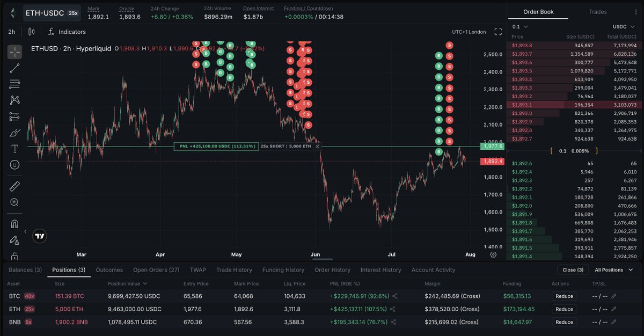Edit TP/SL for the BTC position

(x=614, y=296)
